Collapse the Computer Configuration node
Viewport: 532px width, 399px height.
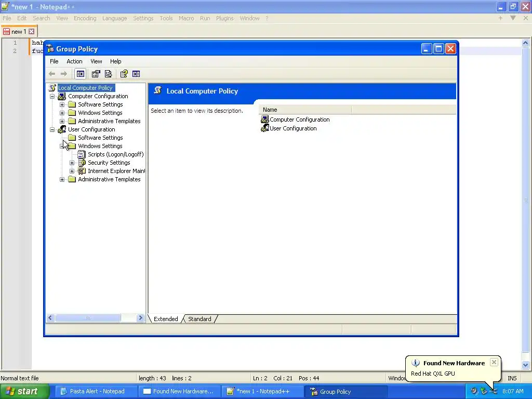pos(52,96)
